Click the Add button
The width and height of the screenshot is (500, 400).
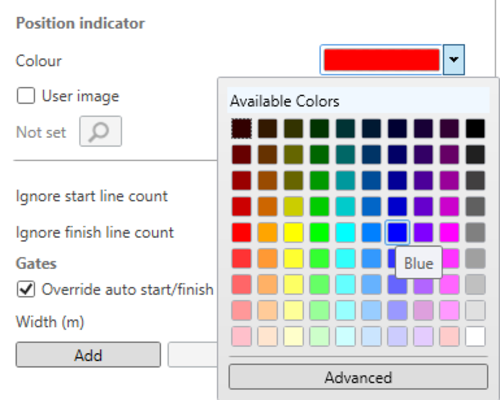tap(88, 355)
